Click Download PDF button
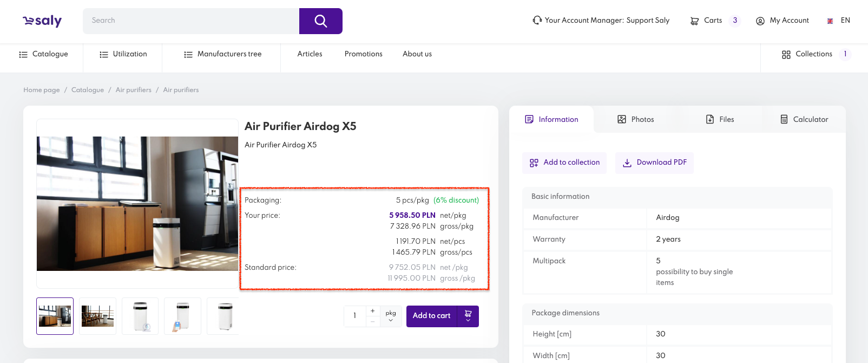868x363 pixels. pyautogui.click(x=654, y=163)
